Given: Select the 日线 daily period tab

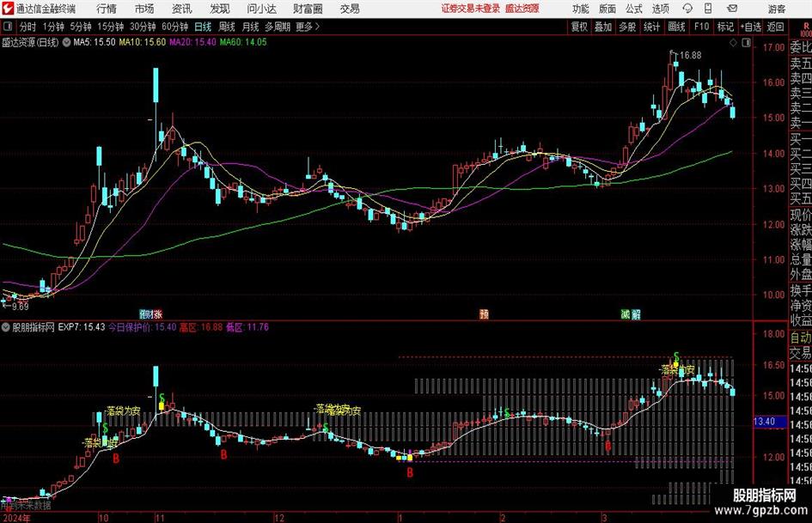Looking at the screenshot, I should (x=203, y=27).
